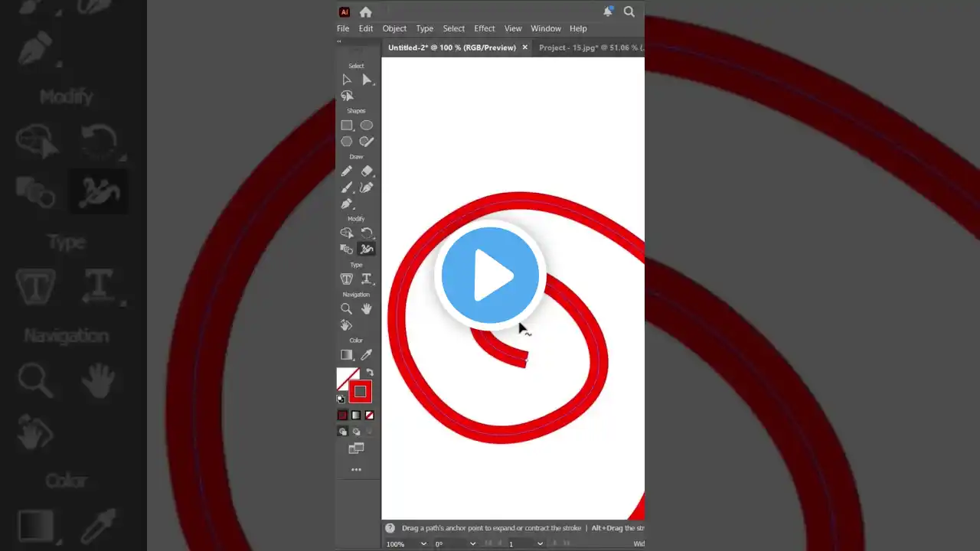Viewport: 980px width, 551px height.
Task: Select the Pen tool
Action: 347,204
